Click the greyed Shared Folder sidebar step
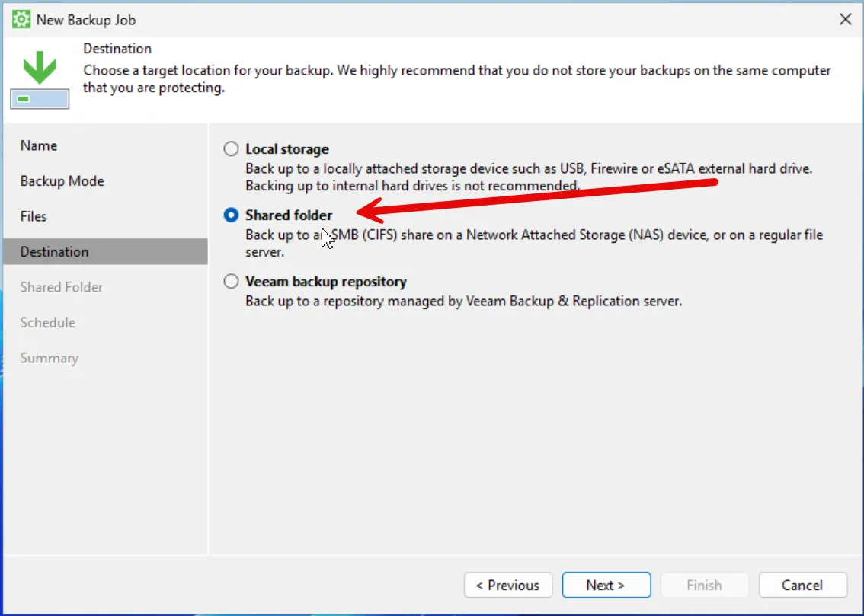Screen dimensions: 864x616 pos(62,287)
